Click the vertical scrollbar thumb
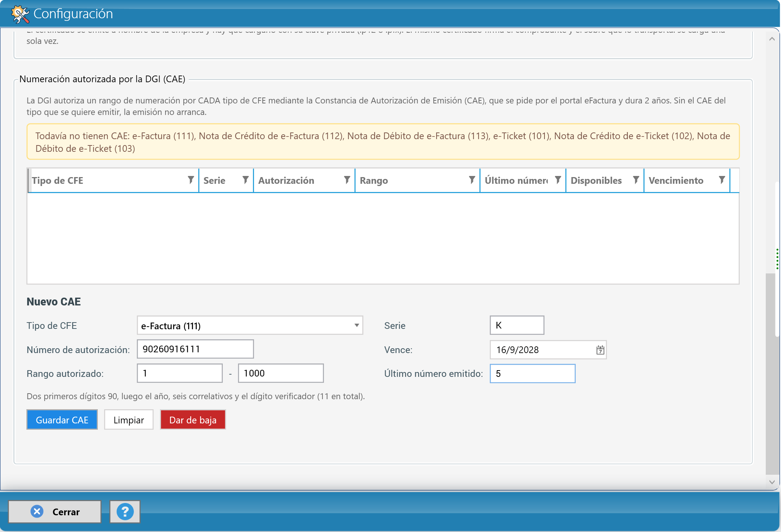This screenshot has width=781, height=532. click(771, 374)
